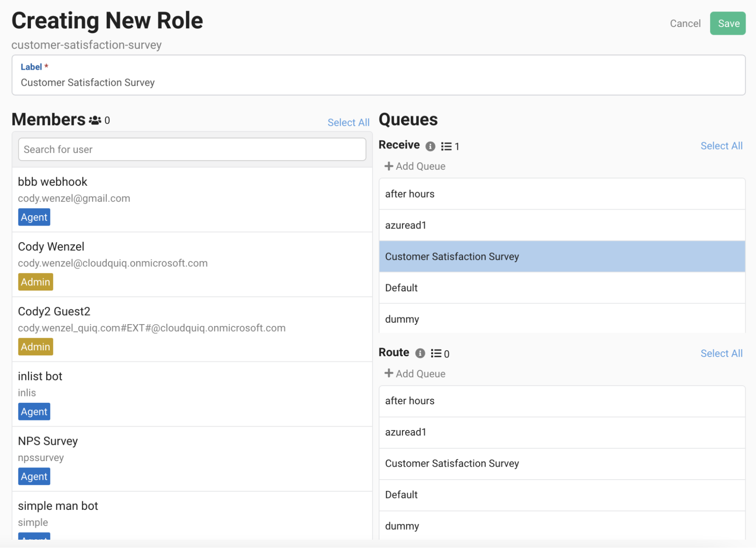Click the plus icon for Route Add Queue
This screenshot has height=548, width=756.
(x=388, y=373)
